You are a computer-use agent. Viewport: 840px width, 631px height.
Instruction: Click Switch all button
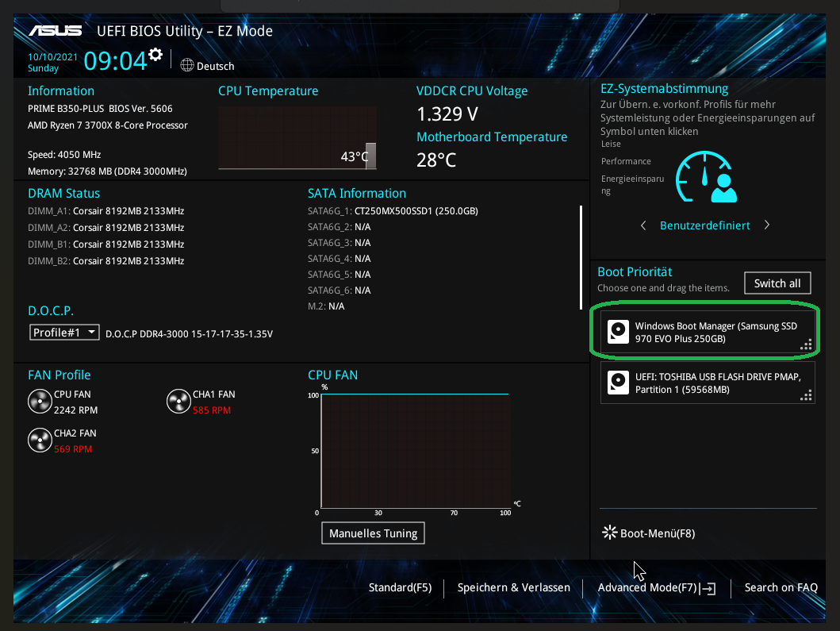777,283
